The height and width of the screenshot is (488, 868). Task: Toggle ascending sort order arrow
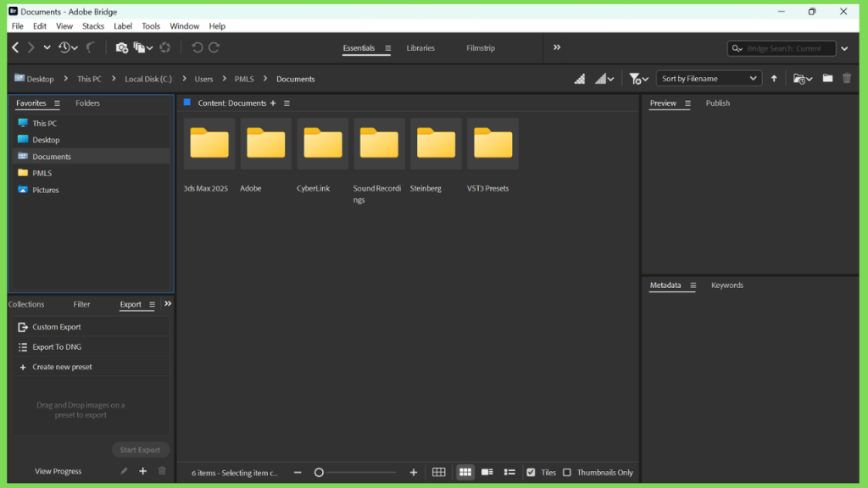[774, 79]
